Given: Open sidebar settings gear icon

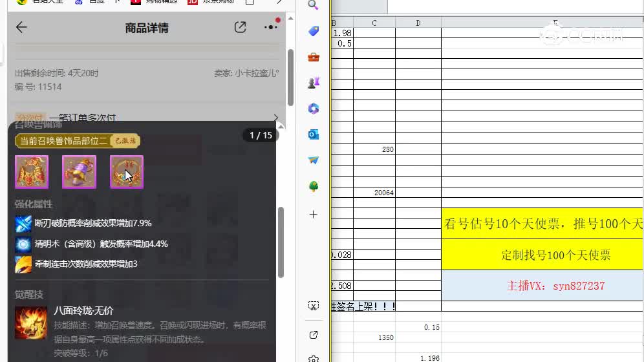Looking at the screenshot, I should tap(314, 359).
